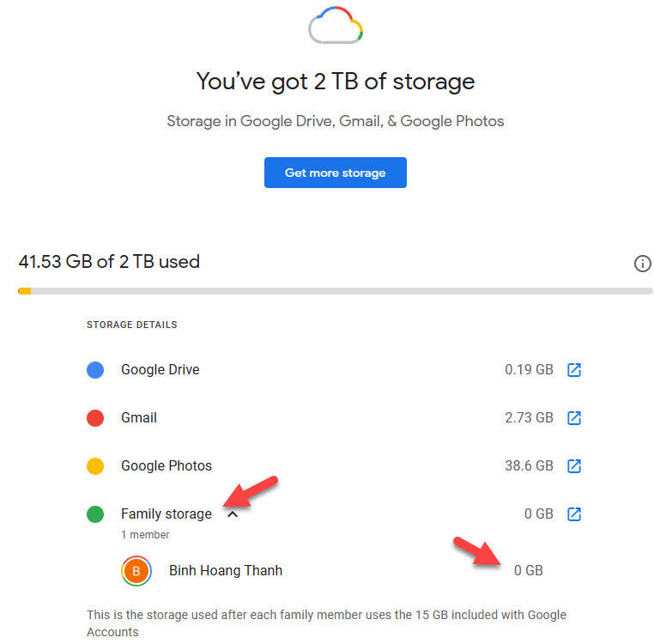Click Binh Hoang Thanh avatar

(136, 570)
